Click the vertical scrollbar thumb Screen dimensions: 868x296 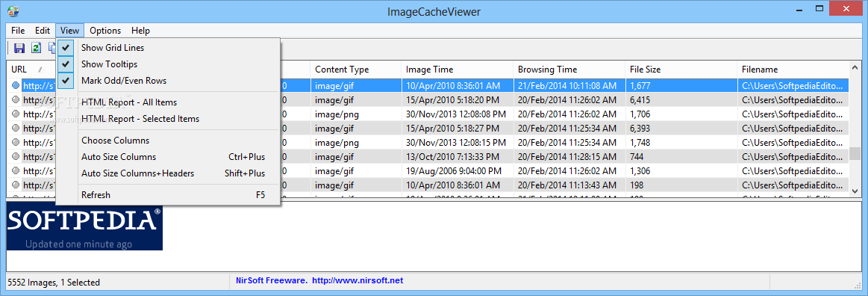[855, 154]
